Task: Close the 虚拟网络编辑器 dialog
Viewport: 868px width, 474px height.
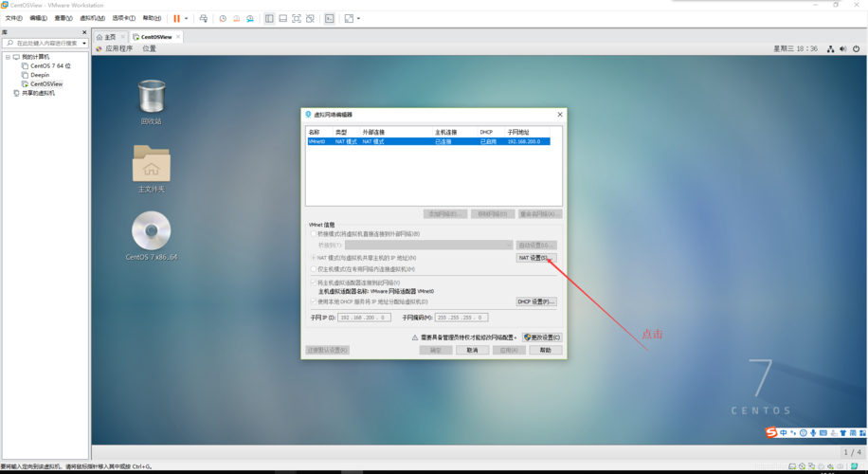Action: point(560,115)
